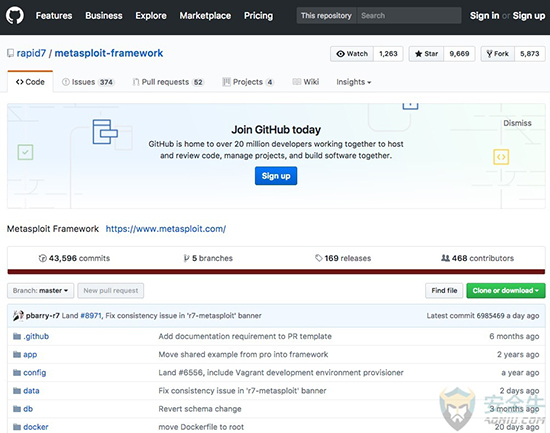Click the Find file button

[444, 291]
